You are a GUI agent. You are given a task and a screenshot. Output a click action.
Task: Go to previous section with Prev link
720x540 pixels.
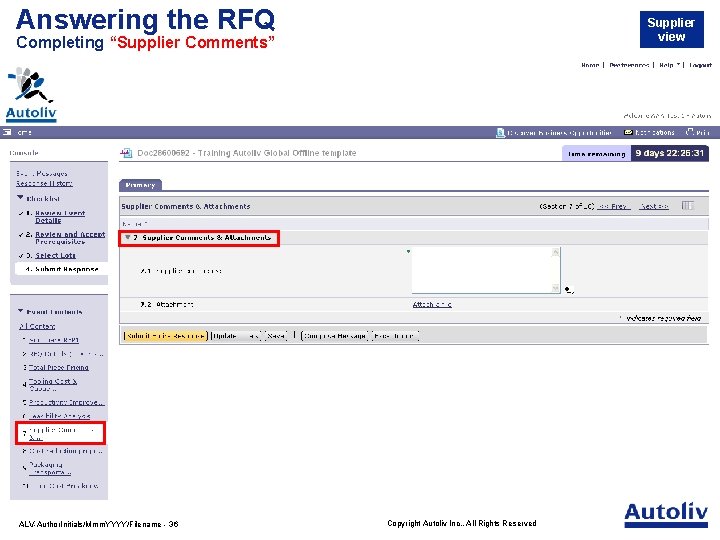point(614,207)
